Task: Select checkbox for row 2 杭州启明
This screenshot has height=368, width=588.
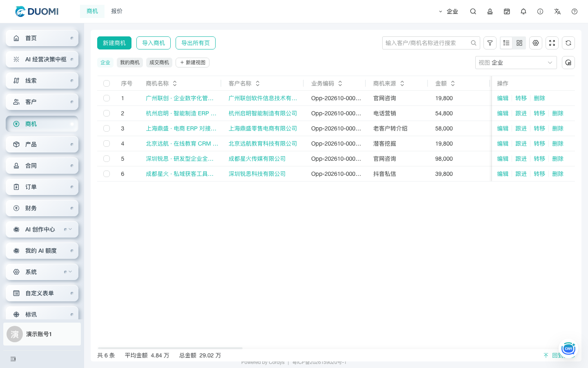Action: point(107,113)
